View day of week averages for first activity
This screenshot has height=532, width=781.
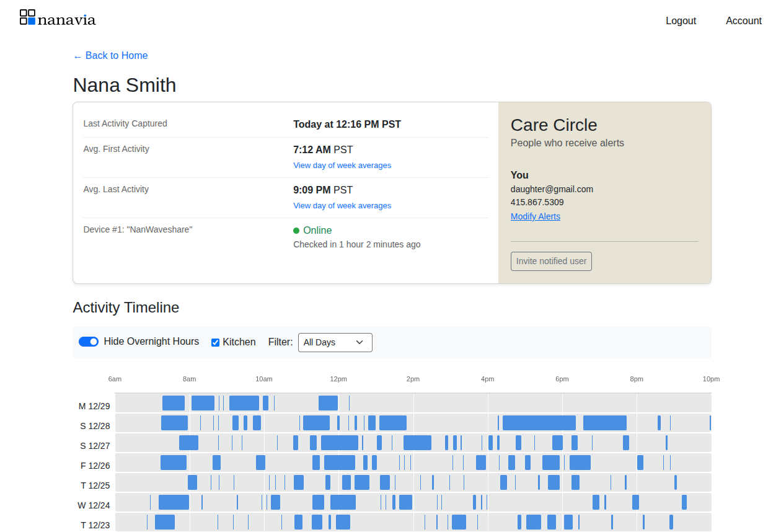342,165
